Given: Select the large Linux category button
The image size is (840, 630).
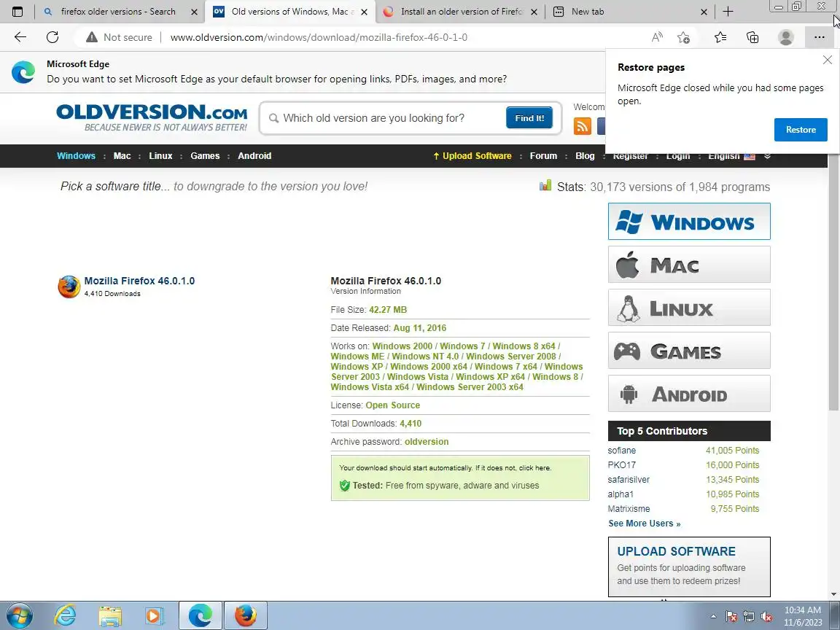Looking at the screenshot, I should (x=689, y=308).
